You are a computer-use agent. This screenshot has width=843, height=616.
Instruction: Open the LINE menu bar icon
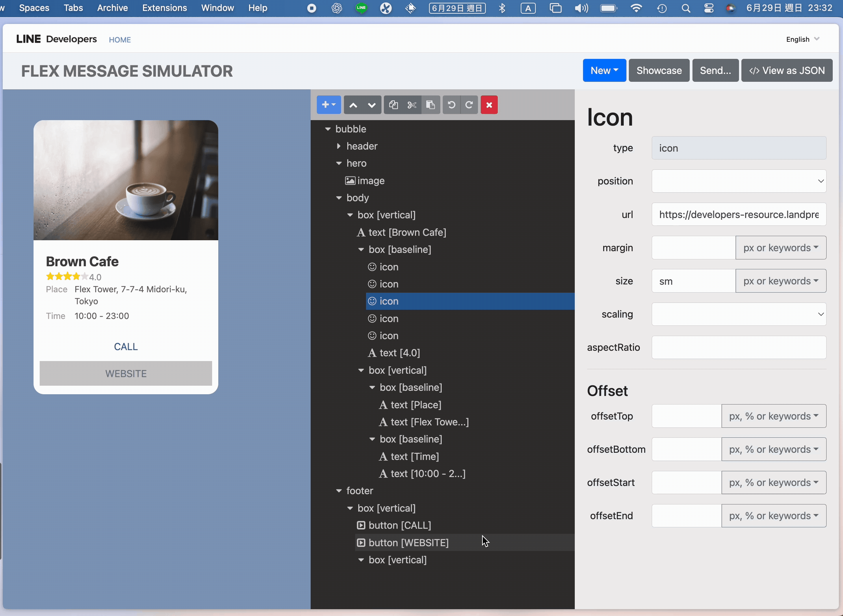click(361, 8)
